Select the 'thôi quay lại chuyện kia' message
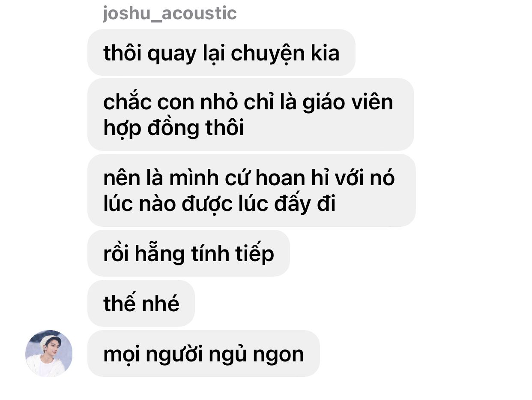 click(221, 53)
